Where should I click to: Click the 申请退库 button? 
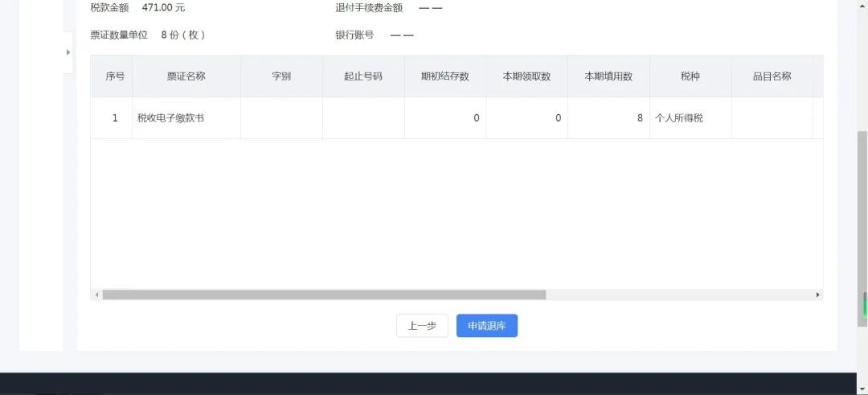(486, 326)
